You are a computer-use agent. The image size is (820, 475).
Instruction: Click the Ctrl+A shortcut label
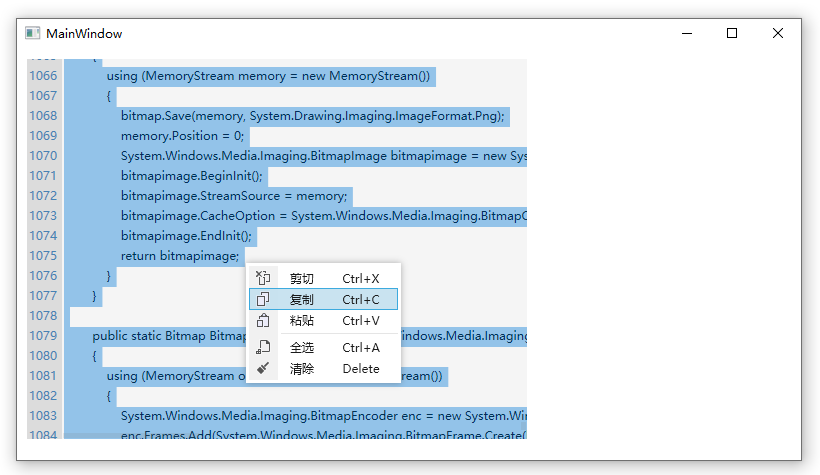pos(361,348)
